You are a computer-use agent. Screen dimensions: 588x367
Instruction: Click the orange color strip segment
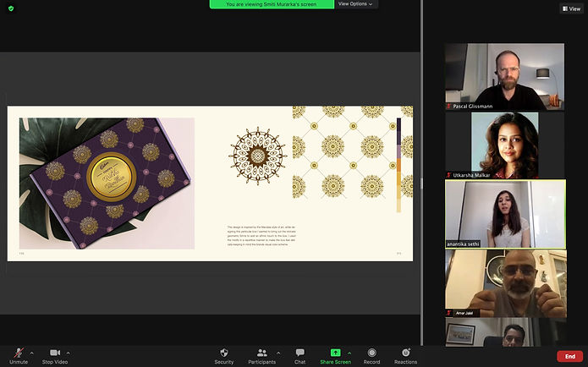pyautogui.click(x=398, y=165)
